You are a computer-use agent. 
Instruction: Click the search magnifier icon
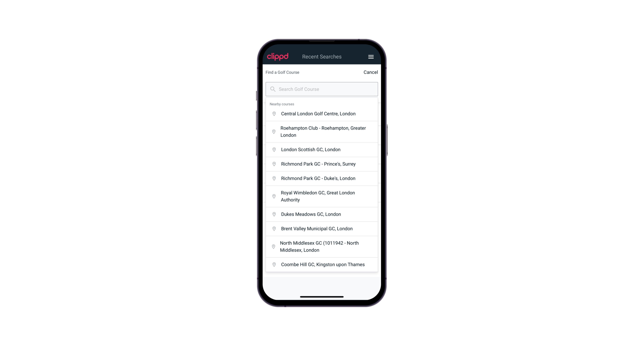click(272, 89)
